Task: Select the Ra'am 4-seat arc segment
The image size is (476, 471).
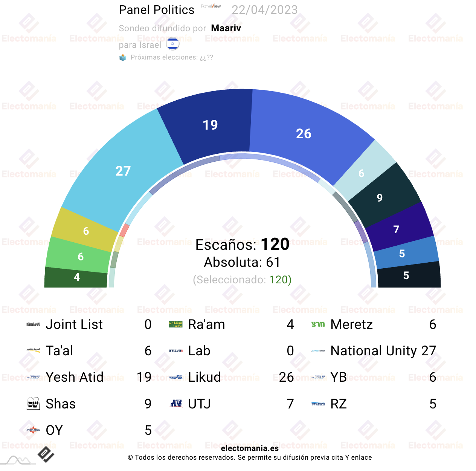Action: (x=76, y=277)
